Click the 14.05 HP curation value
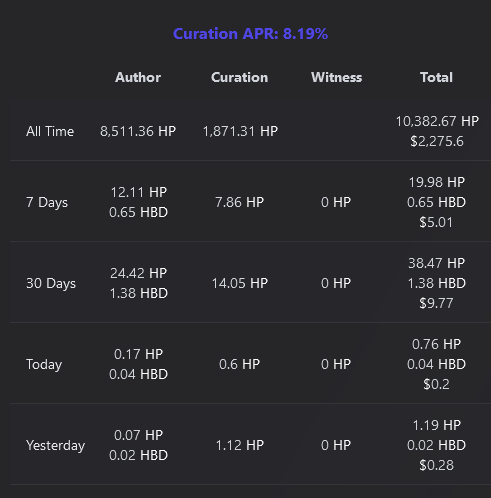This screenshot has width=491, height=498. pyautogui.click(x=240, y=283)
